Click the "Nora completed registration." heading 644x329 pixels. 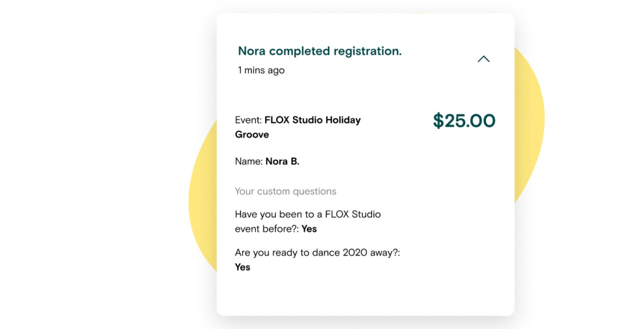tap(319, 51)
